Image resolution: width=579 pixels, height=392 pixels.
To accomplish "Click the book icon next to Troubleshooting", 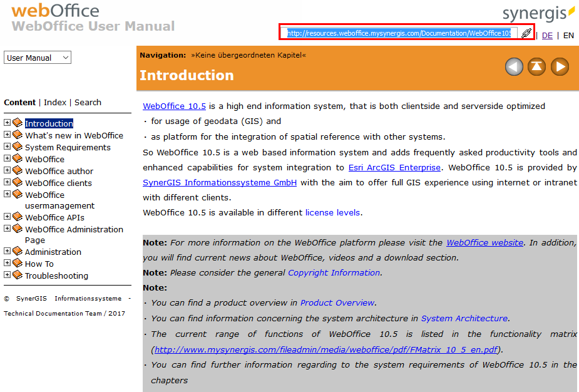I will coord(16,276).
